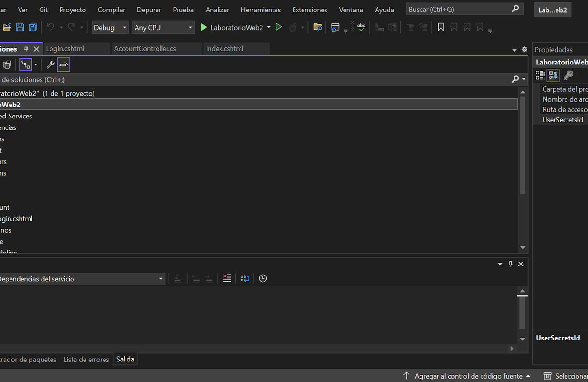The height and width of the screenshot is (382, 588).
Task: Click the Properties panel gear icon
Action: pos(525,49)
